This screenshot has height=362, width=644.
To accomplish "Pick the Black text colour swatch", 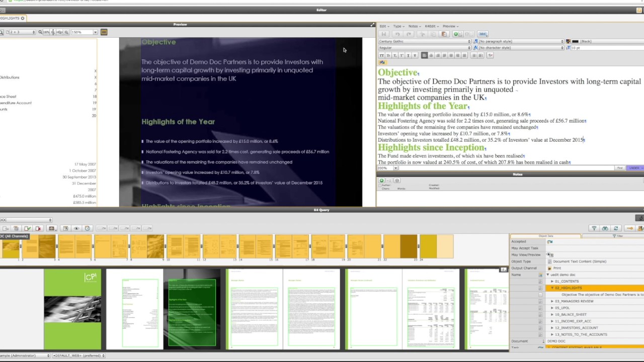I will [575, 41].
